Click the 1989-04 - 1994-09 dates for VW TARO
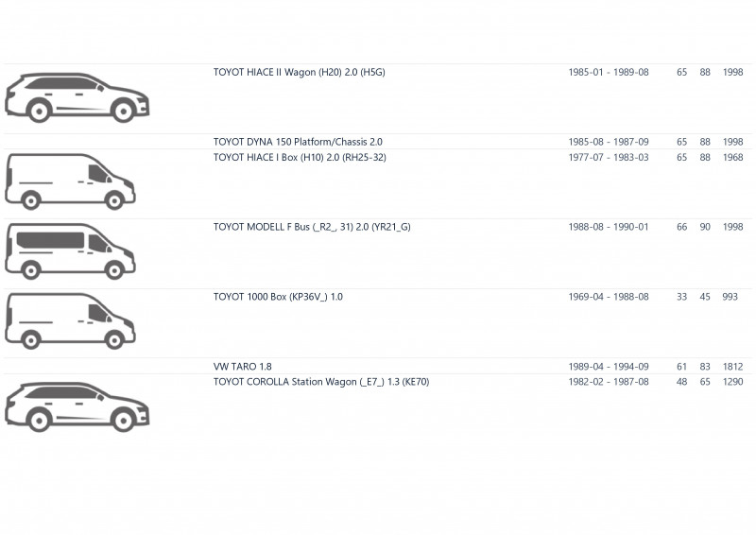 pos(609,366)
